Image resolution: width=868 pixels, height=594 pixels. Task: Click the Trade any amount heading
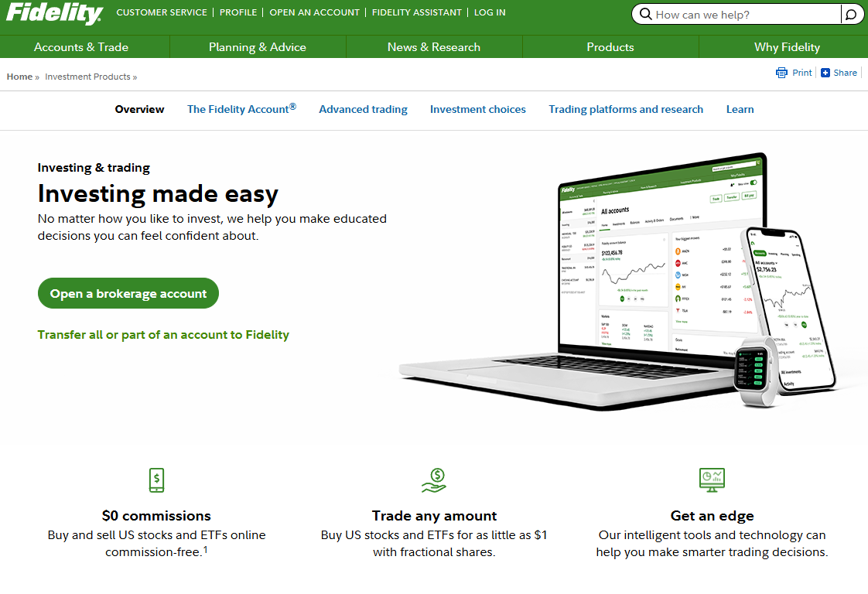pos(434,515)
